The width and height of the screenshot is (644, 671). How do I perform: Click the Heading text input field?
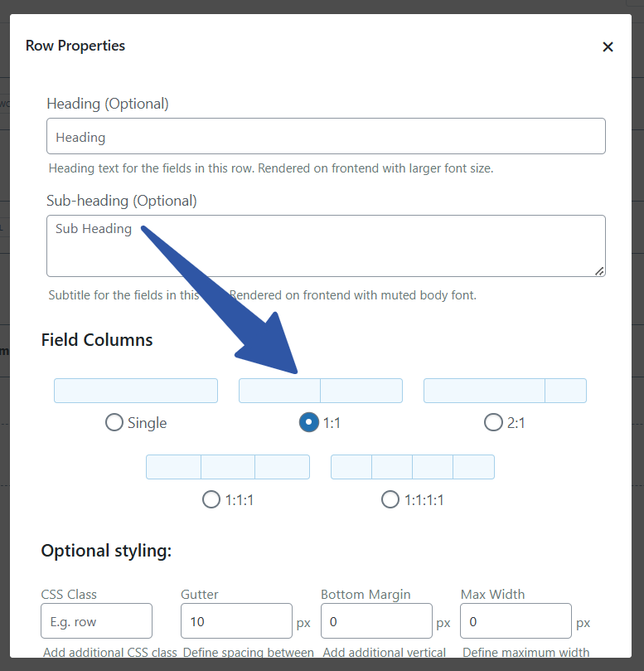(x=326, y=136)
